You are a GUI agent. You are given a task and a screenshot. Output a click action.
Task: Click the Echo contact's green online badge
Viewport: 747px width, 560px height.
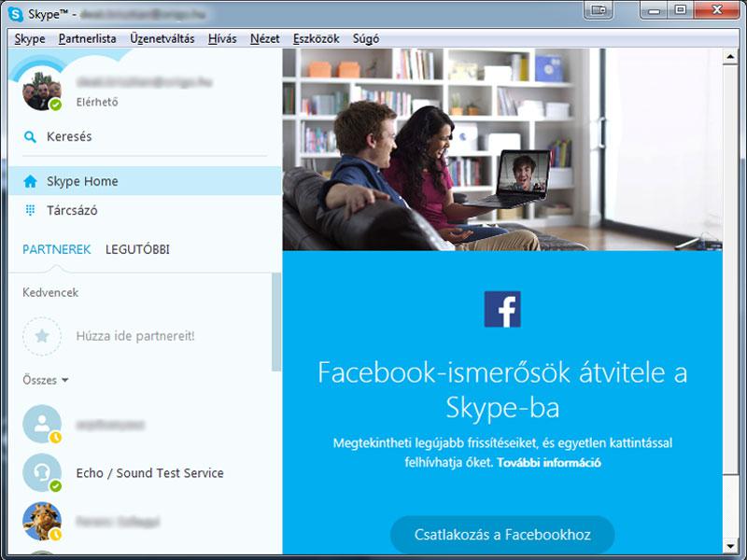56,486
